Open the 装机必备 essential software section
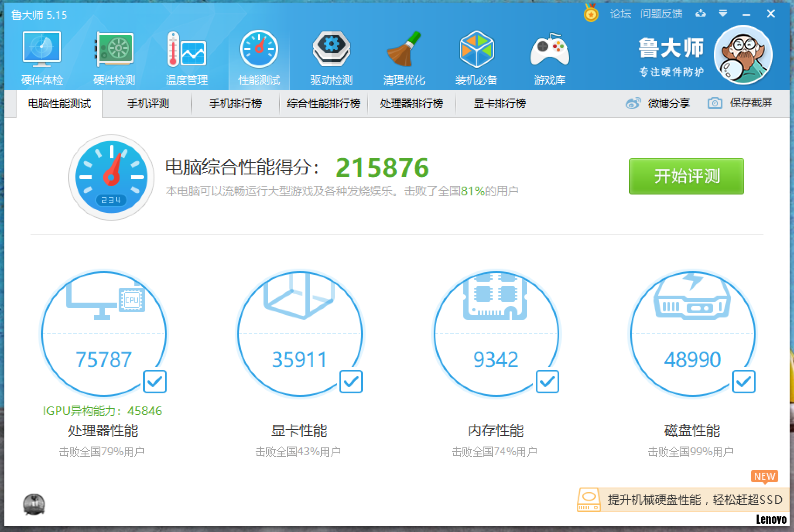Viewport: 794px width, 532px height. click(x=476, y=56)
